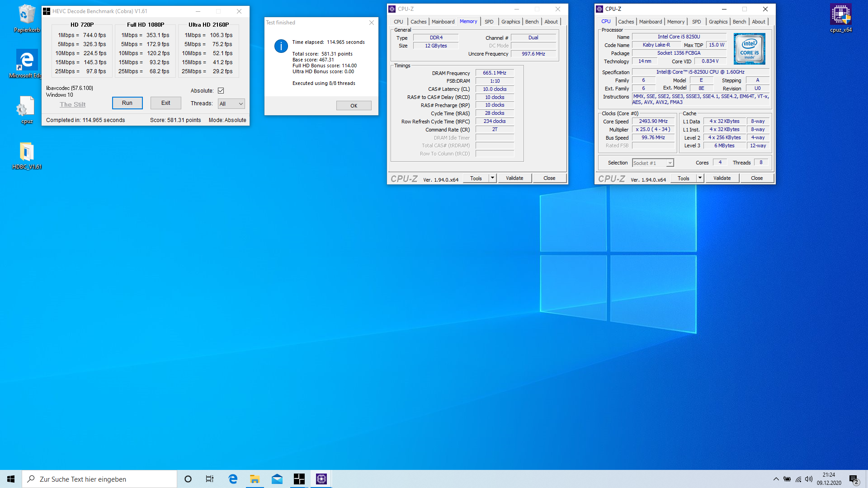This screenshot has width=868, height=488.
Task: Open Graphics tab in Memory CPU-Z window
Action: click(510, 22)
